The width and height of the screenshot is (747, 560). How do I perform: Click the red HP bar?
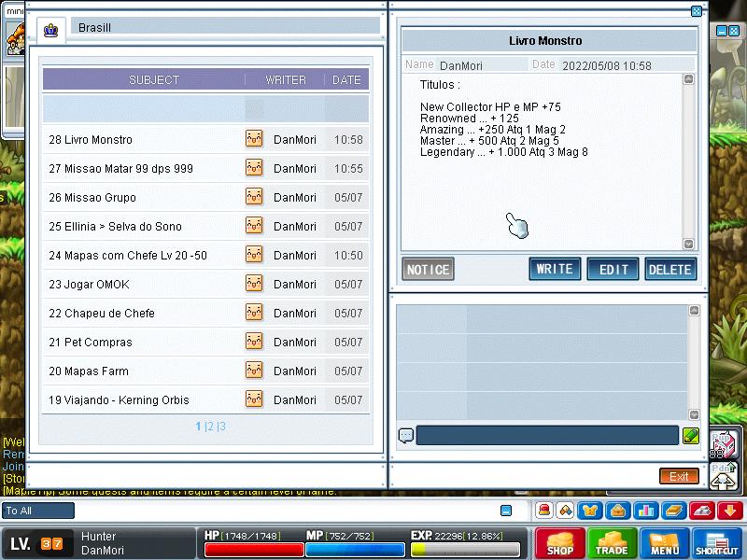tap(254, 550)
